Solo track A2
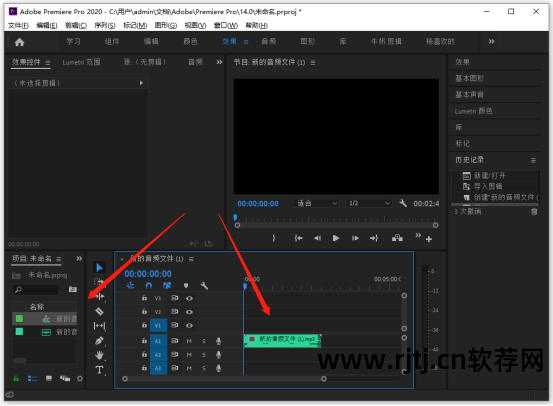The image size is (553, 406). pos(204,355)
